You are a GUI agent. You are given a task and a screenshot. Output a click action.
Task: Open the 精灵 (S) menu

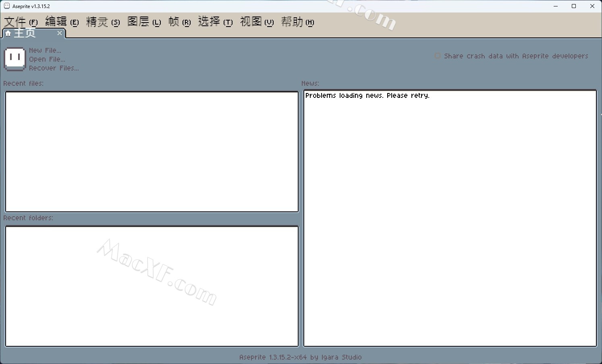(x=103, y=22)
